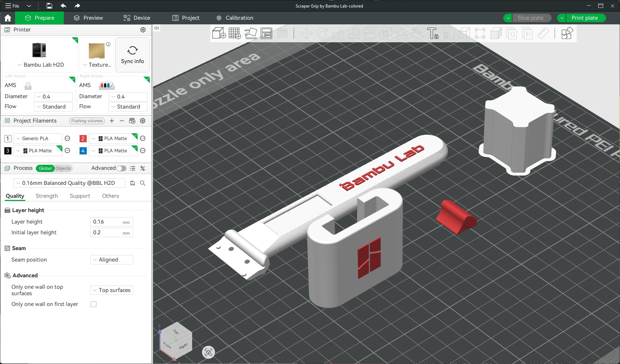
Task: Open the Strength settings tab
Action: (x=47, y=196)
